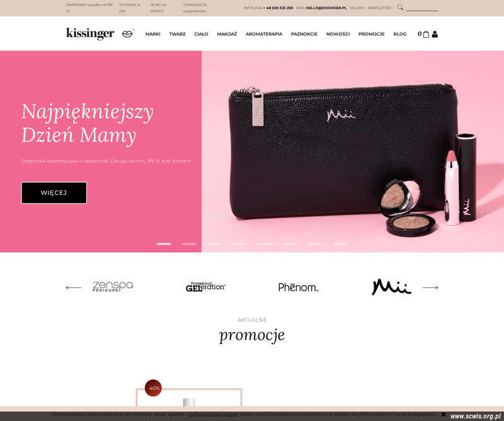Open the MAKIJAŻ menu
504x421 pixels.
tap(227, 34)
